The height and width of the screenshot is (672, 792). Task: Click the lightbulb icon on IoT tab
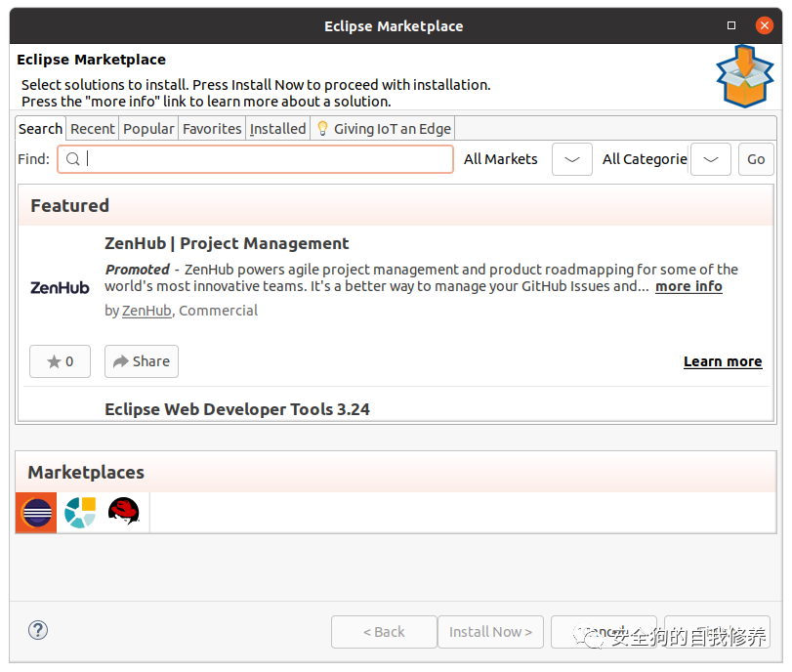322,129
